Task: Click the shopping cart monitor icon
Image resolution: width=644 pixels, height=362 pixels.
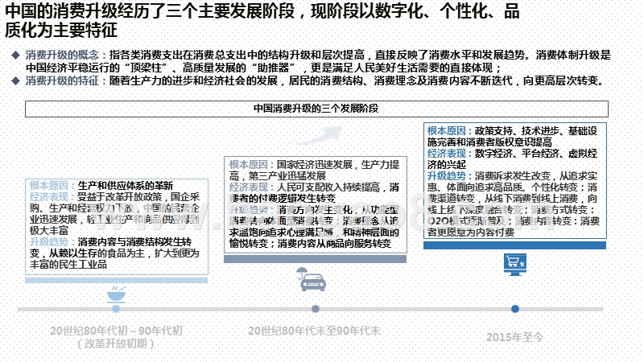Action: coord(515,265)
